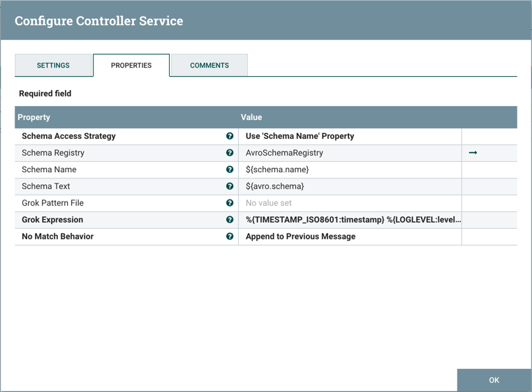Change the AvroSchemaRegistry value selection
The image size is (532, 392).
[x=349, y=153]
